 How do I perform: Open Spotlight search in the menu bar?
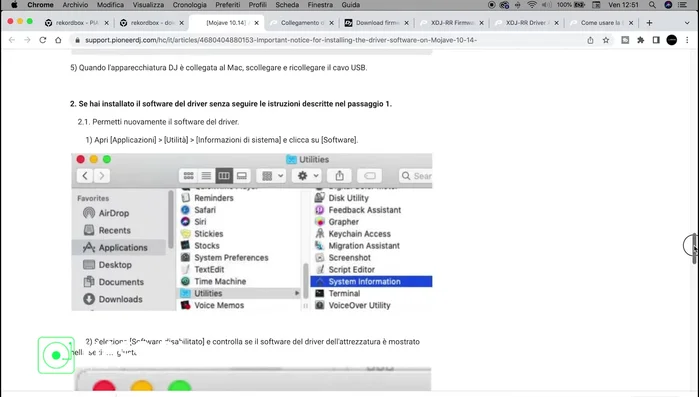(x=652, y=5)
